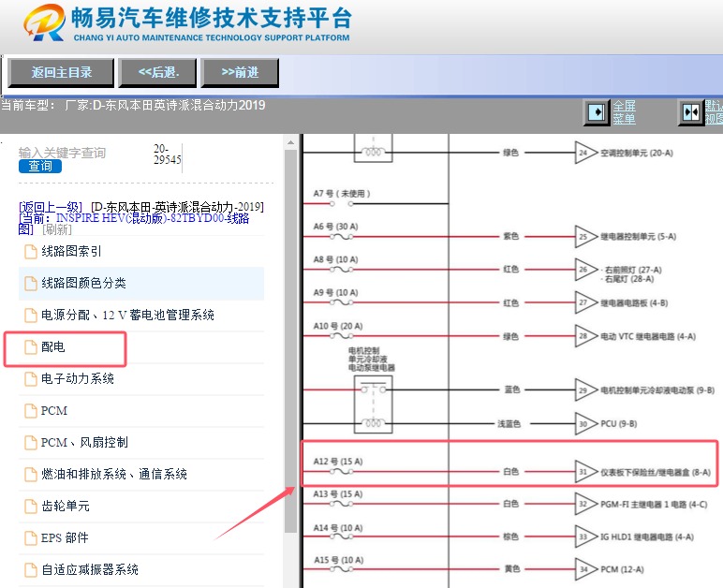Screen dimensions: 723x588
Task: Open the 自适应减振器系统 tree item
Action: (x=90, y=569)
